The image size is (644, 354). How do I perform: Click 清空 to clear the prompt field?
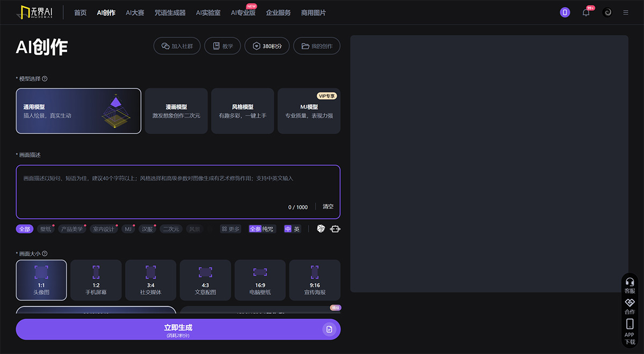point(328,206)
